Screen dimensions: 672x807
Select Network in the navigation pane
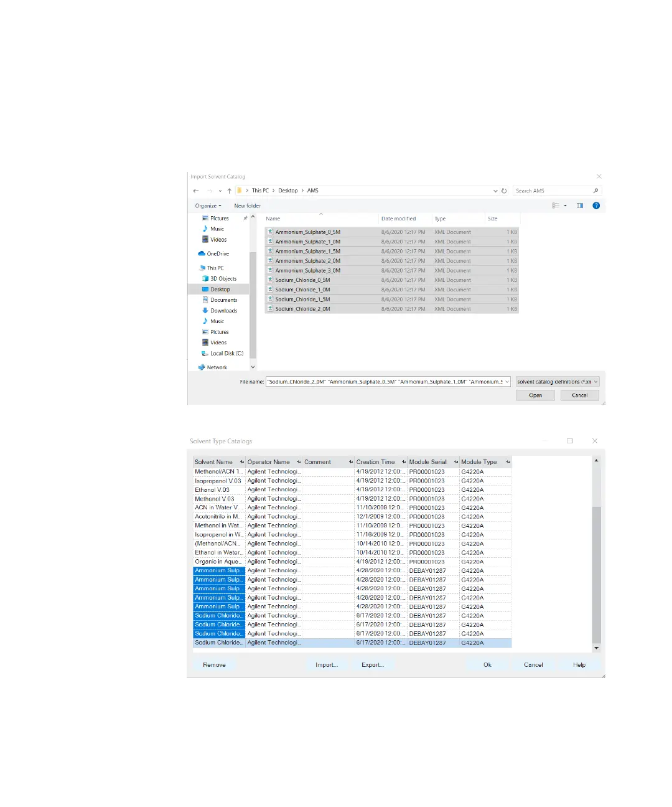pyautogui.click(x=212, y=367)
